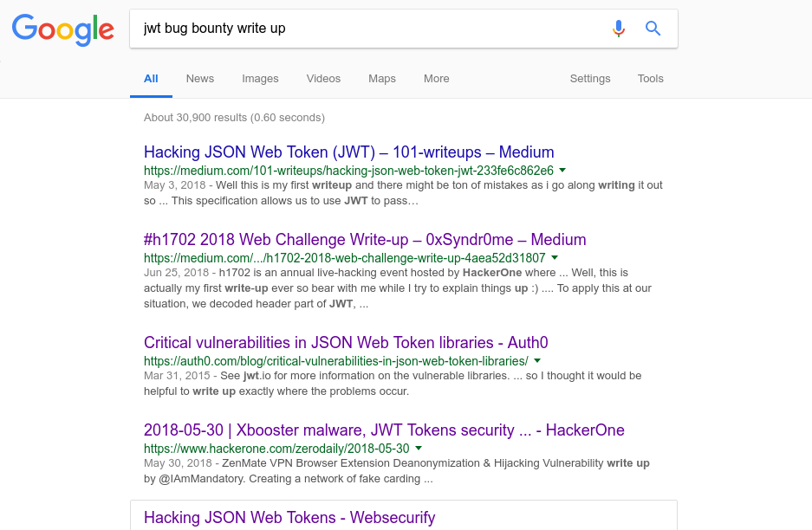Screen dimensions: 812x530
Task: Open the Maps tab
Action: [x=381, y=79]
